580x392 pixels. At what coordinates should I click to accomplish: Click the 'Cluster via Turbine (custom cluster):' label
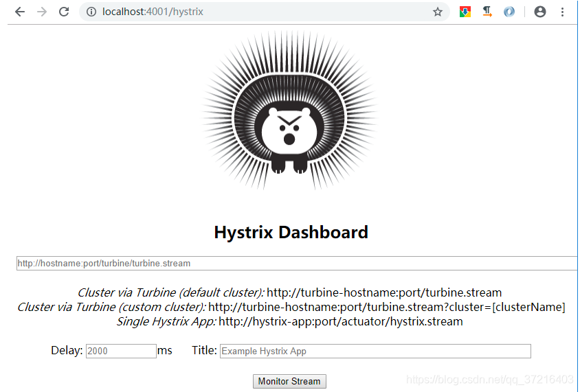(x=112, y=307)
